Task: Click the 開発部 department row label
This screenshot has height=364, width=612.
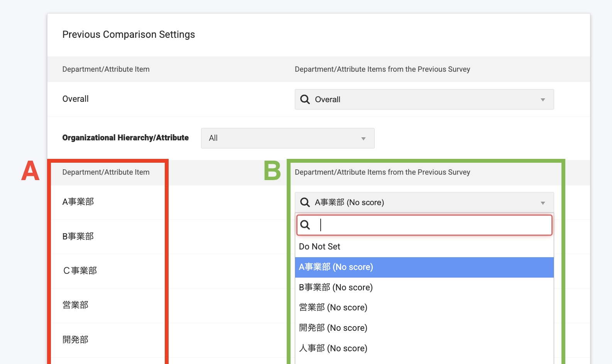Action: coord(75,340)
